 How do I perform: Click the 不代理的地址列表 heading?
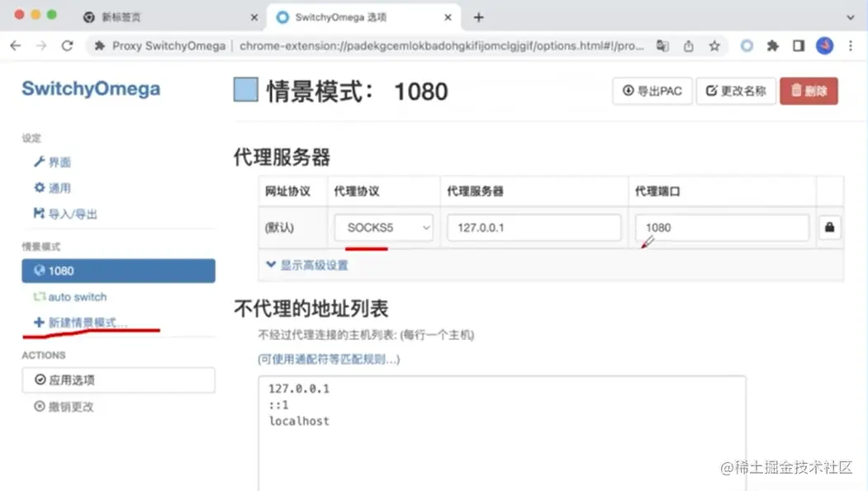311,309
